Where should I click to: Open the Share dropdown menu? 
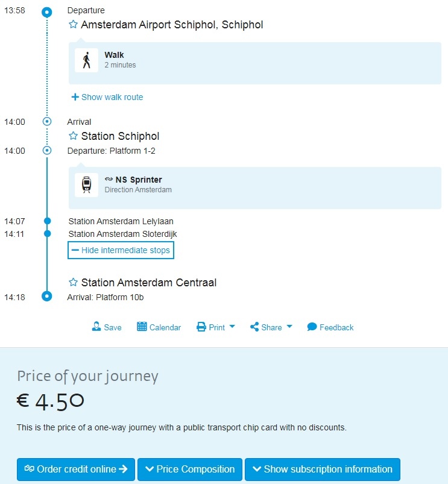point(271,327)
